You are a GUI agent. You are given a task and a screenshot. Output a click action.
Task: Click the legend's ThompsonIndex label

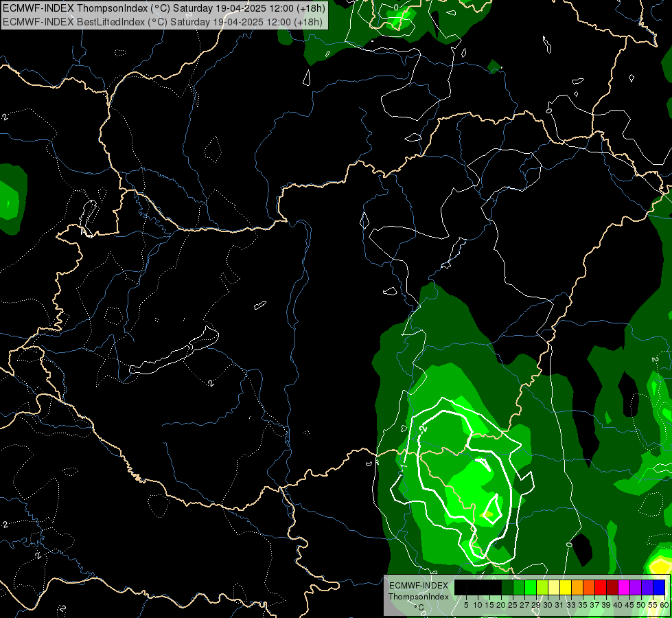click(419, 597)
